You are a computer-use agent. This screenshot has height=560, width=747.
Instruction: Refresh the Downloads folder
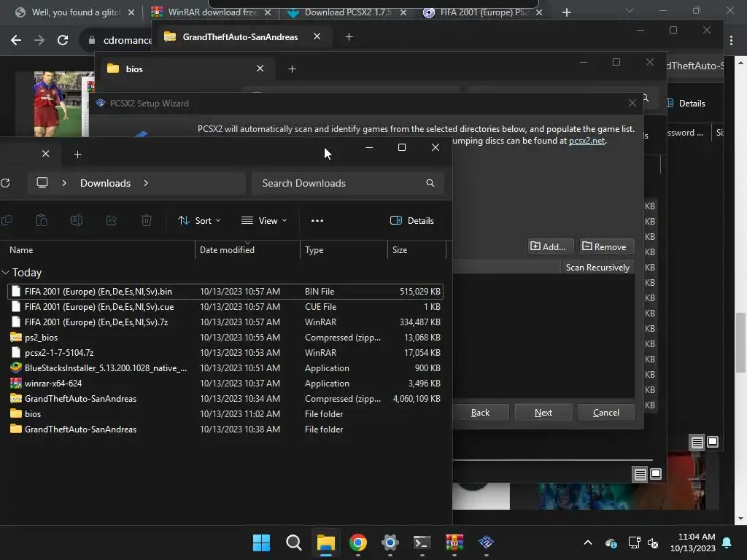click(x=5, y=183)
